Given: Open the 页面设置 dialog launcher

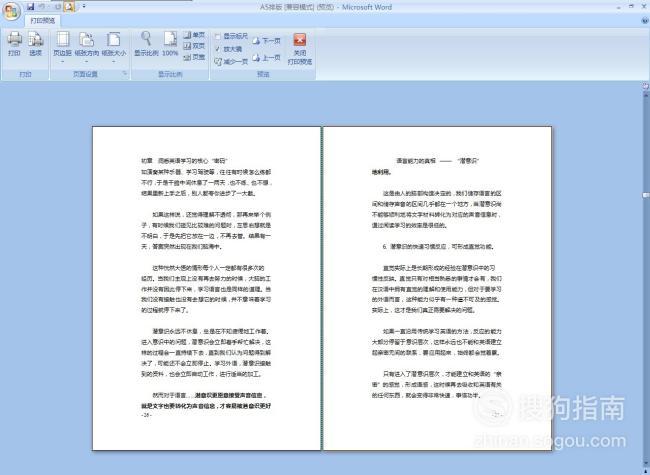Looking at the screenshot, I should (124, 74).
